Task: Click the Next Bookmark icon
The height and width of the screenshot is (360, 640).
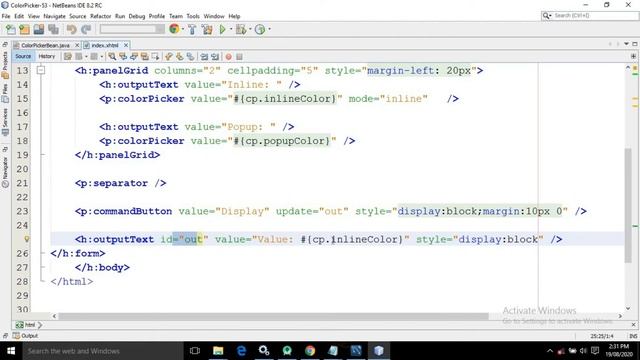Action: pos(180,57)
